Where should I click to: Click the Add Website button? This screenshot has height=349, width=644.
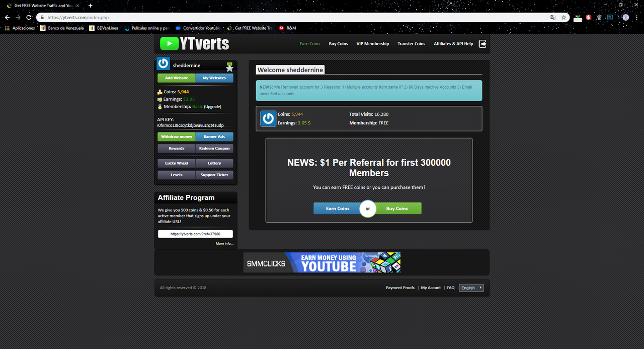177,78
